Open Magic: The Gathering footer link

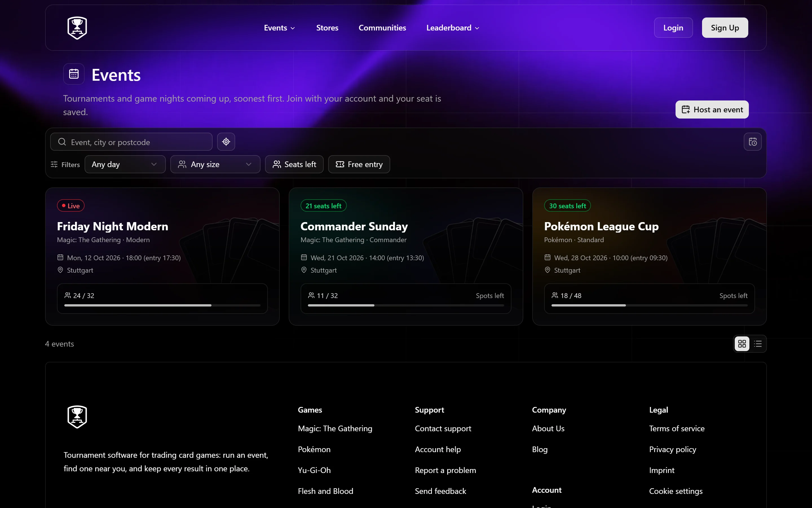click(x=335, y=428)
